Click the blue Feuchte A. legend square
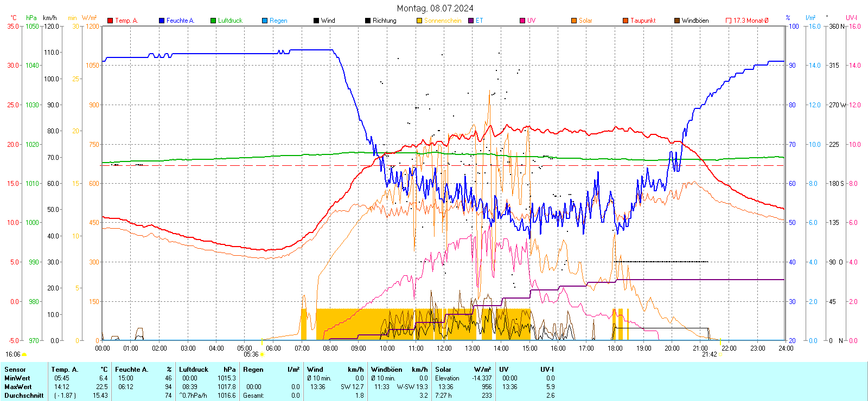This screenshot has width=868, height=401. (162, 21)
